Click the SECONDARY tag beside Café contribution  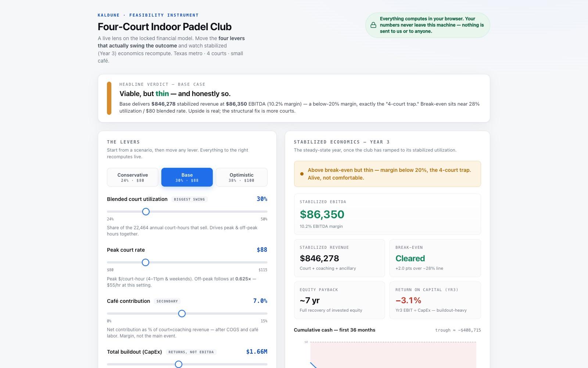(167, 301)
